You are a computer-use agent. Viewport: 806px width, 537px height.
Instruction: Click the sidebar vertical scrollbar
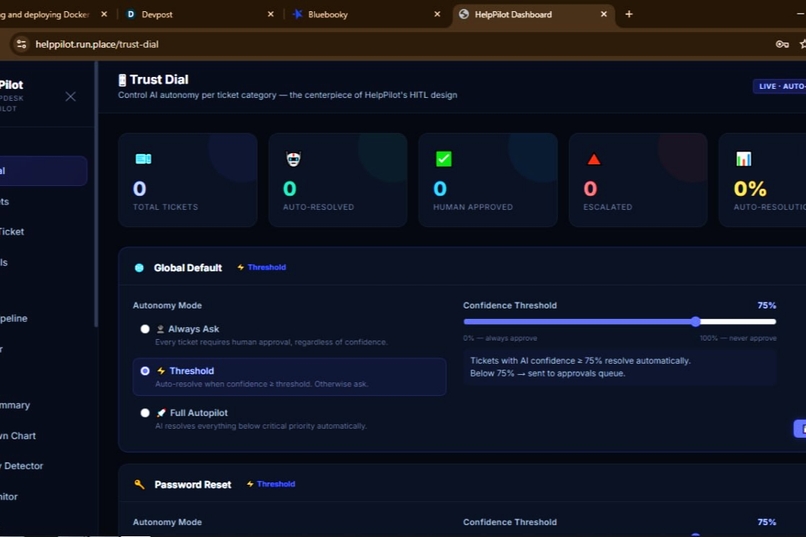(96, 194)
